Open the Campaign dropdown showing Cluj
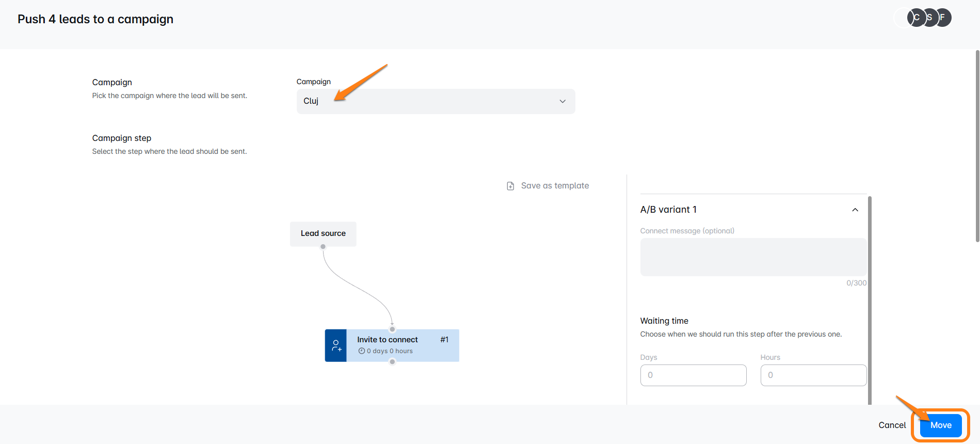Image resolution: width=980 pixels, height=444 pixels. click(435, 101)
